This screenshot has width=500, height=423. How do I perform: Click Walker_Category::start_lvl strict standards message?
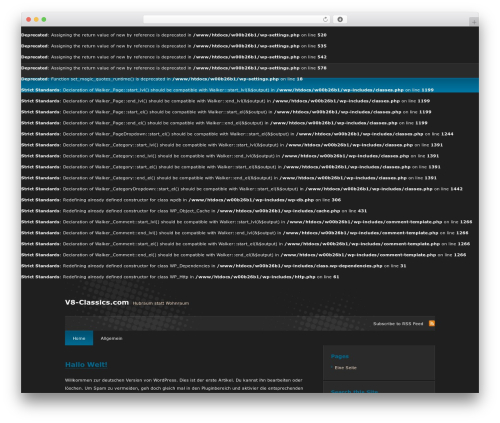click(x=232, y=145)
